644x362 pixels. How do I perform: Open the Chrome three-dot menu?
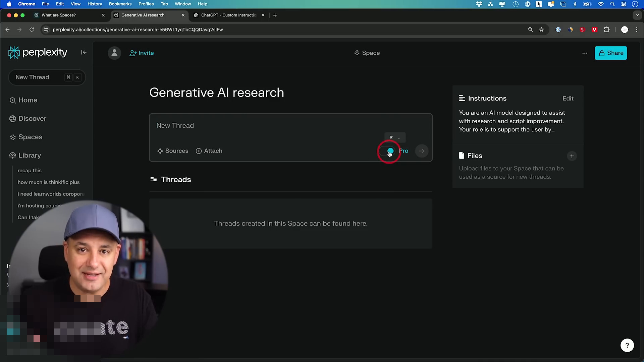[x=637, y=29]
